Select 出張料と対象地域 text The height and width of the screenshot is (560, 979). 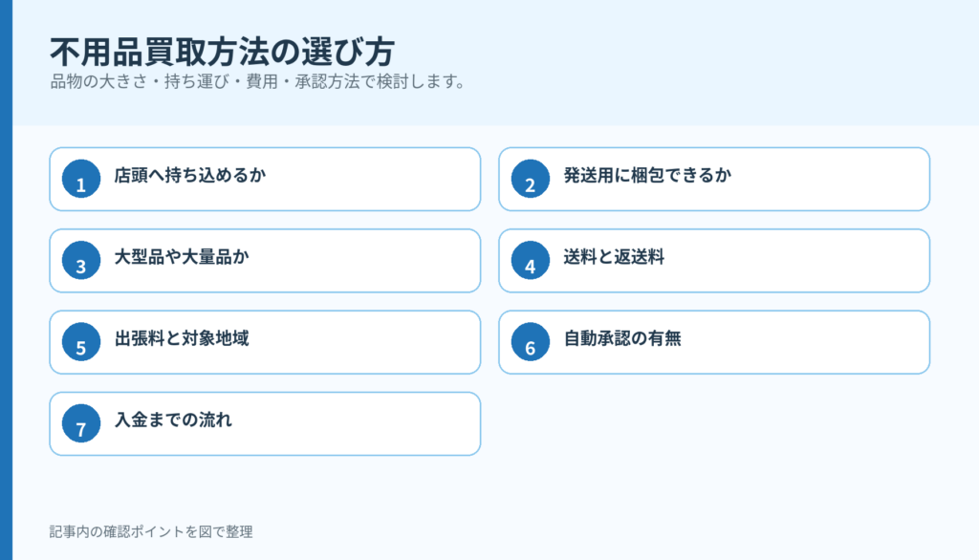(x=182, y=338)
